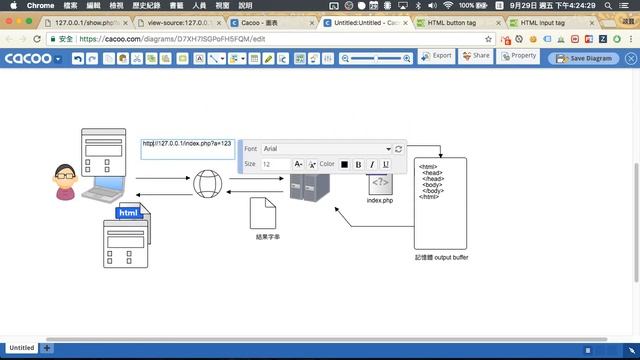Open the text style Ax dropdown
The width and height of the screenshot is (640, 360).
click(312, 164)
